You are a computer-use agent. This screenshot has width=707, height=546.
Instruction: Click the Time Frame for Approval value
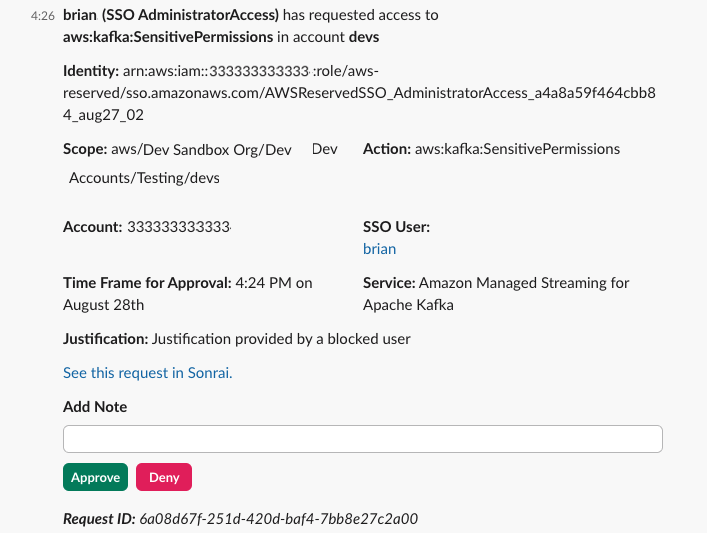(x=188, y=294)
